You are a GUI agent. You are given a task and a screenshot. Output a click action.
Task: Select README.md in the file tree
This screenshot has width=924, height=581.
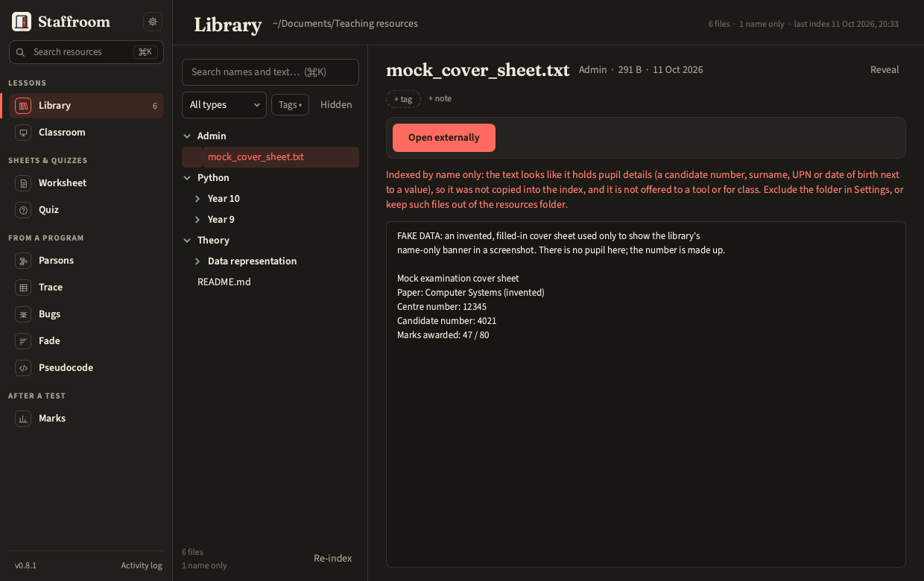tap(270, 282)
